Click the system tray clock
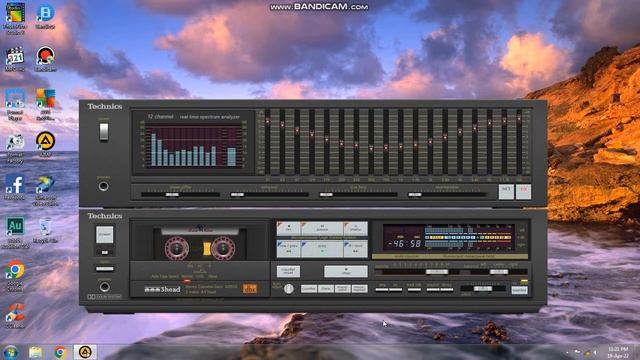The image size is (640, 360). click(618, 352)
